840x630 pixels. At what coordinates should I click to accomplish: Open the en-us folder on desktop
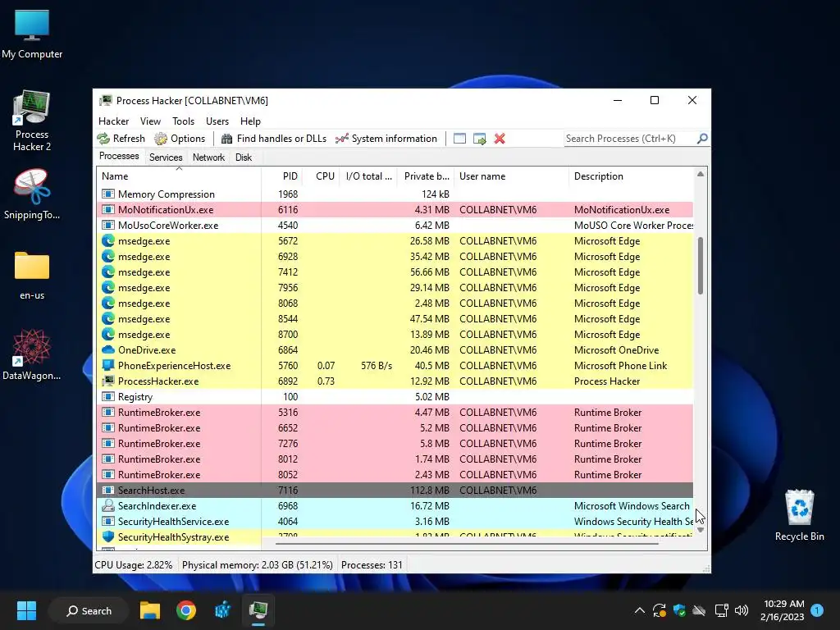coord(32,276)
